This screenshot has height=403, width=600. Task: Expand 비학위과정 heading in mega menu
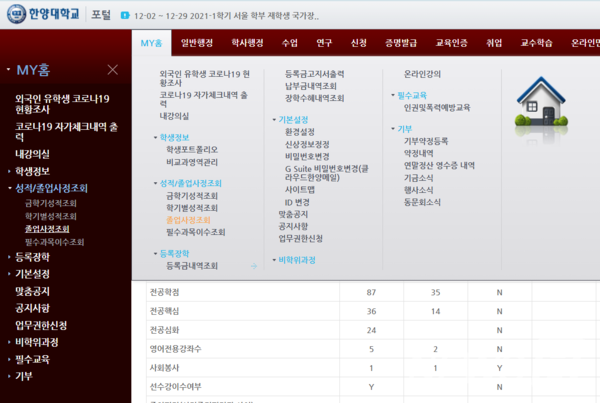pos(297,260)
